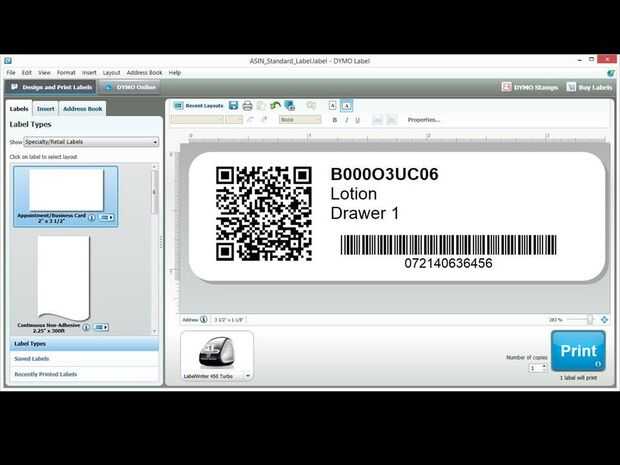620x465 pixels.
Task: Switch to the DYMO Online tab
Action: point(130,87)
